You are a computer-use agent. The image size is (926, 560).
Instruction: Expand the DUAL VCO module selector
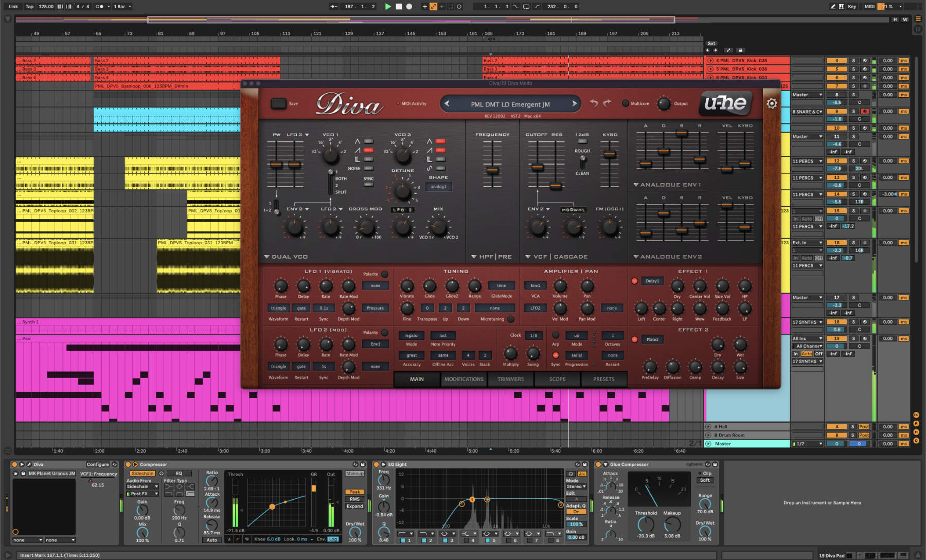coord(286,257)
